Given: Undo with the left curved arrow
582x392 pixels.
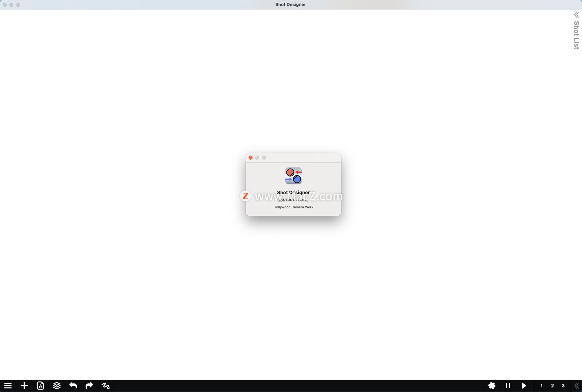Looking at the screenshot, I should pos(73,386).
